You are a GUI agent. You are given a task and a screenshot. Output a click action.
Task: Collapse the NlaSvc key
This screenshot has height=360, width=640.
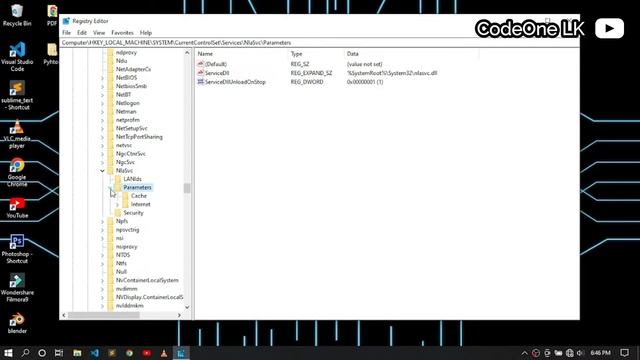[x=102, y=171]
